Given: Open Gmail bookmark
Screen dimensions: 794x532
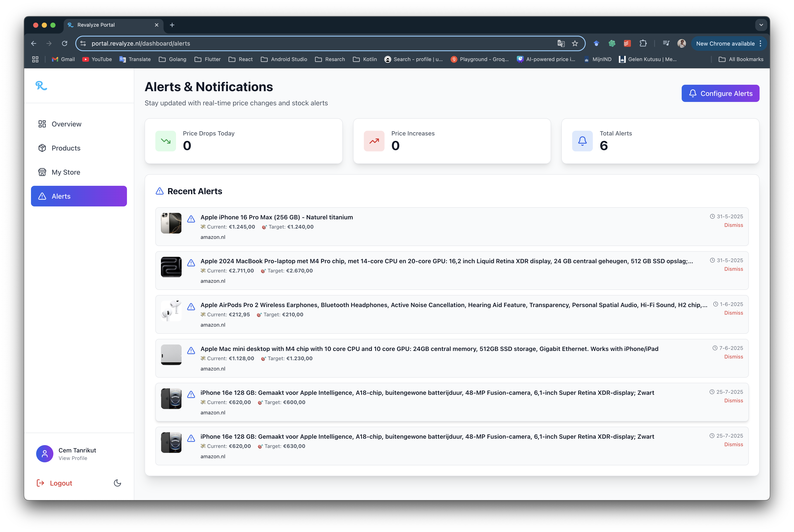Looking at the screenshot, I should 63,59.
